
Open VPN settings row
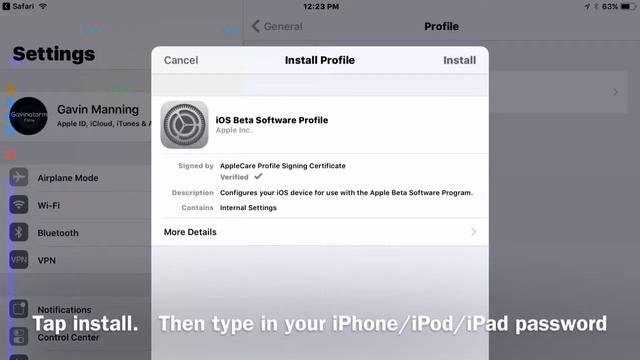pyautogui.click(x=76, y=260)
